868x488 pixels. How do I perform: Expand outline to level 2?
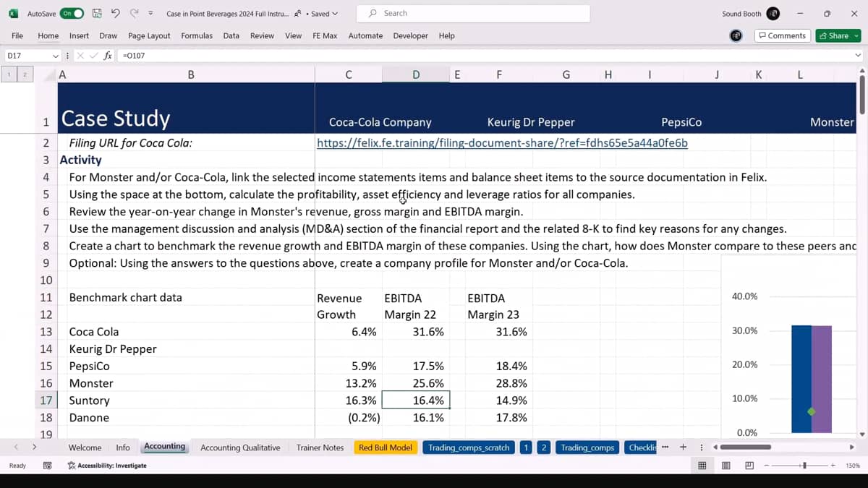coord(25,74)
